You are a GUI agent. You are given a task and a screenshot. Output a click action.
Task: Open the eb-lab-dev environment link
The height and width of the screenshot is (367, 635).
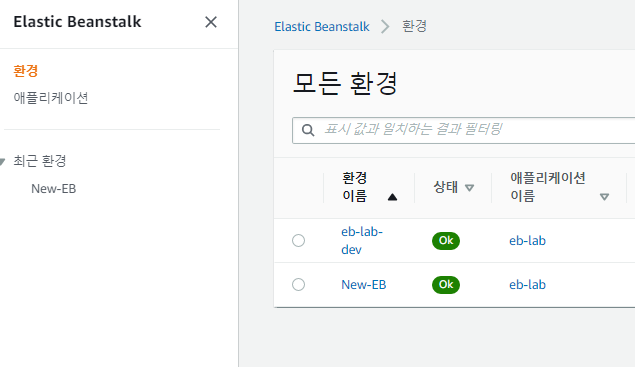pos(362,241)
